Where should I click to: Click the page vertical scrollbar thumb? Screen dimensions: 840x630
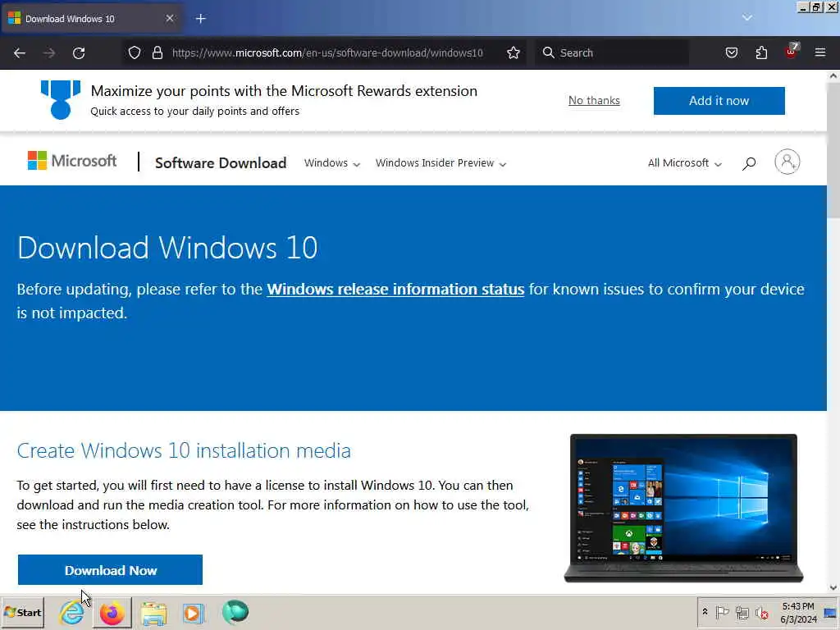click(x=833, y=151)
